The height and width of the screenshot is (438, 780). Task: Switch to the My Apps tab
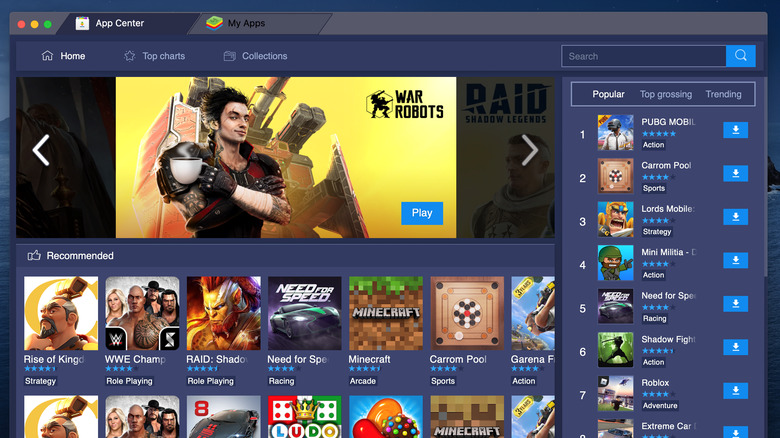[259, 23]
